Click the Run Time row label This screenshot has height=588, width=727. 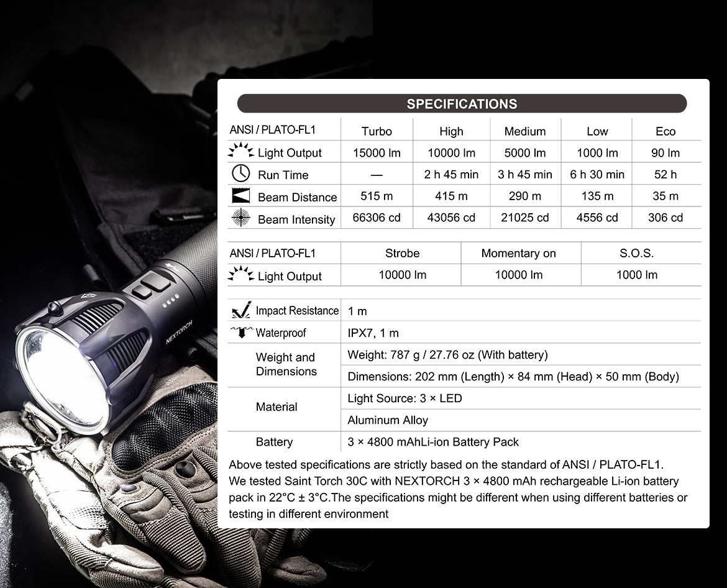click(283, 175)
